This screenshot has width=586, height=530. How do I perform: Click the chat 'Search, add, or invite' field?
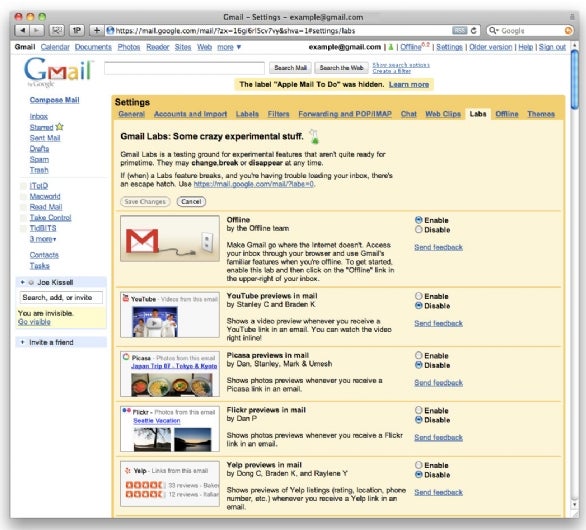pyautogui.click(x=61, y=298)
